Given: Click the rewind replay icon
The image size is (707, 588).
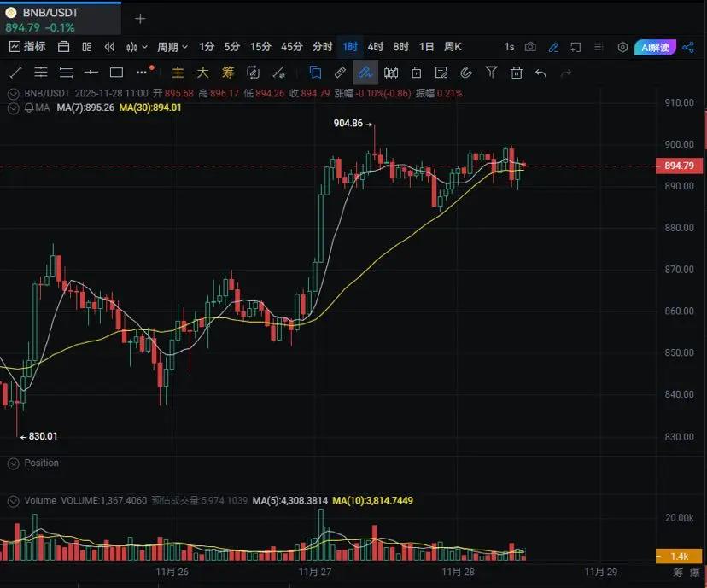Looking at the screenshot, I should 109,47.
